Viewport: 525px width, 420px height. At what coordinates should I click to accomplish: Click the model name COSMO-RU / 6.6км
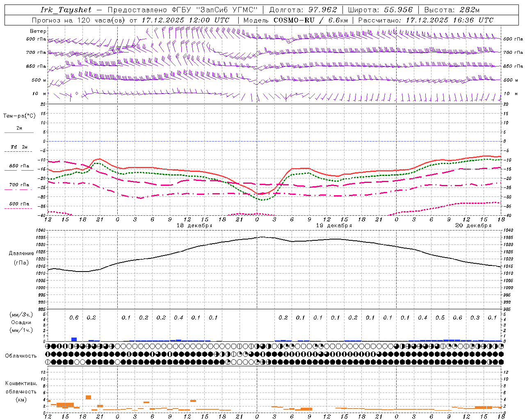(311, 20)
